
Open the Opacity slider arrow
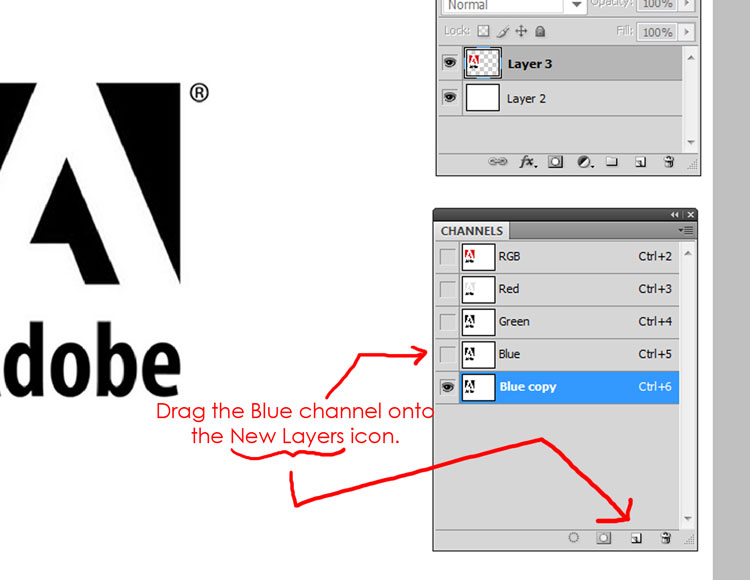tap(687, 4)
